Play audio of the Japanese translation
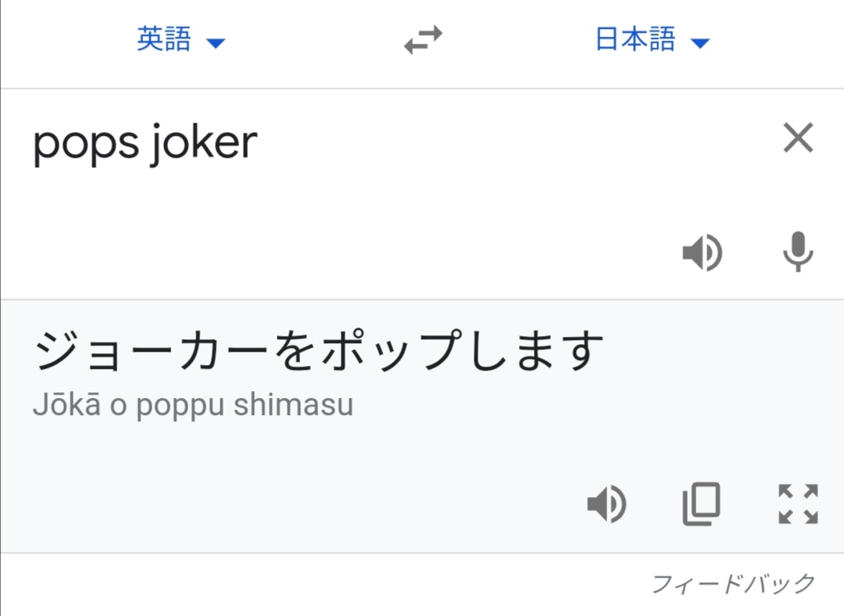This screenshot has height=616, width=844. click(606, 504)
